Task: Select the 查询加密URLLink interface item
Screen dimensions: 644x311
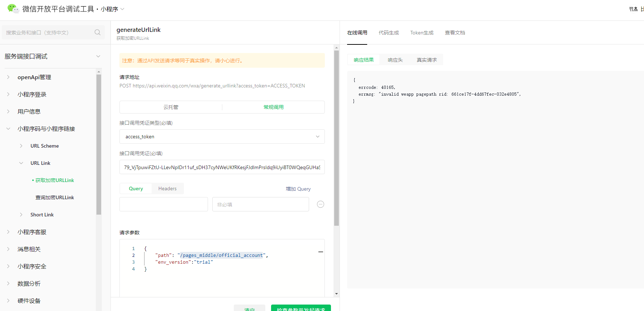Action: tap(55, 197)
